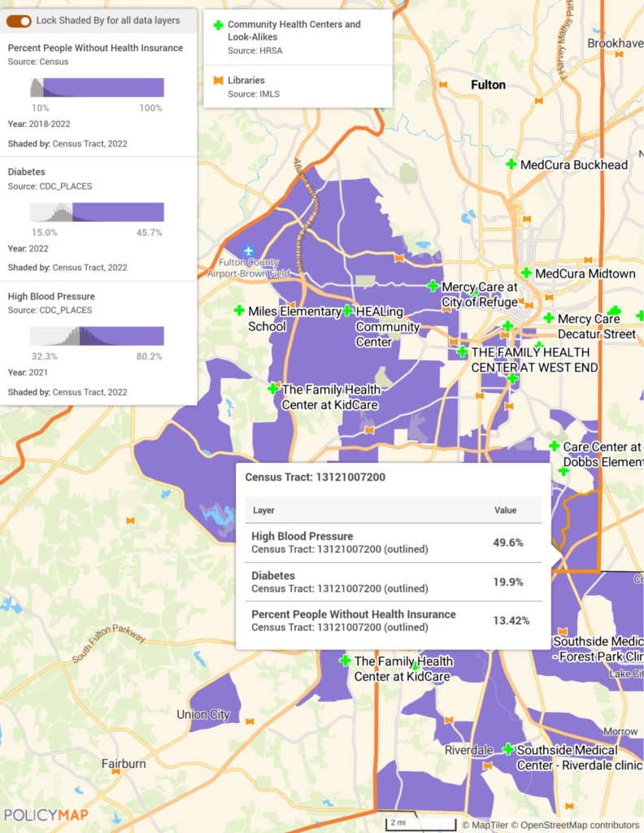Open the Percent People Without Health Insurance layer

pyautogui.click(x=95, y=48)
